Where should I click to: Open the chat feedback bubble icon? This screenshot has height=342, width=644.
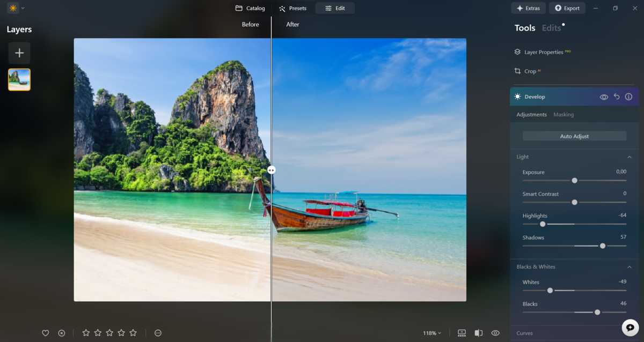(630, 328)
